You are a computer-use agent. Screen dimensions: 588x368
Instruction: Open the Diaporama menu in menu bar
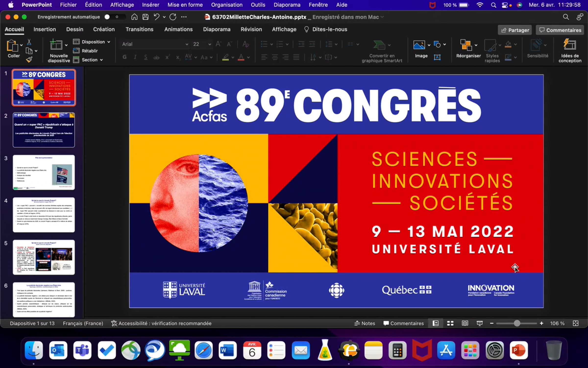coord(287,5)
